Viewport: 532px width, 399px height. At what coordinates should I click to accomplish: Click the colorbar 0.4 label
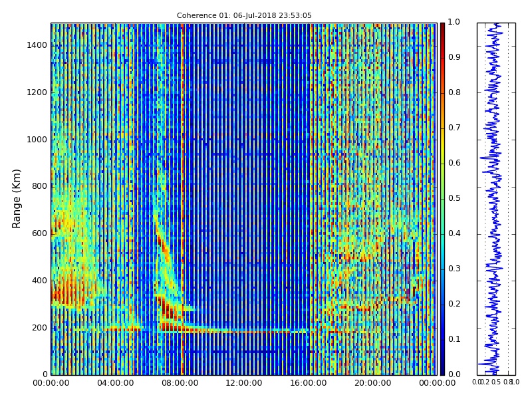[x=454, y=233]
